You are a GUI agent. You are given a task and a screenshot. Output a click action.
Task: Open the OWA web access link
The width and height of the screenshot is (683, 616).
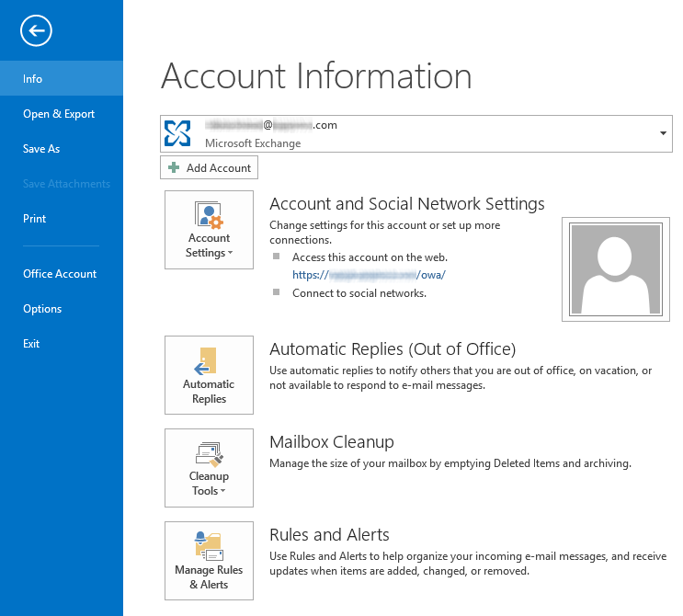369,275
